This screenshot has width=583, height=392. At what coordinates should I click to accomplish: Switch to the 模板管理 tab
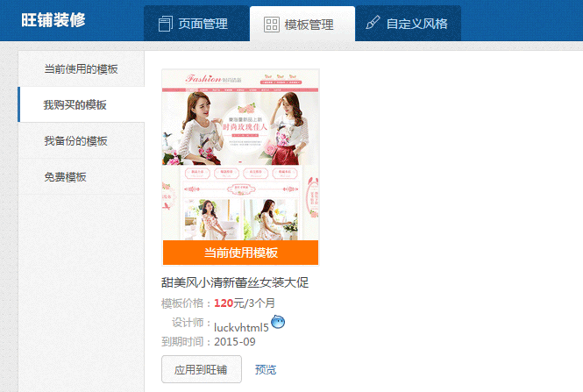[302, 24]
